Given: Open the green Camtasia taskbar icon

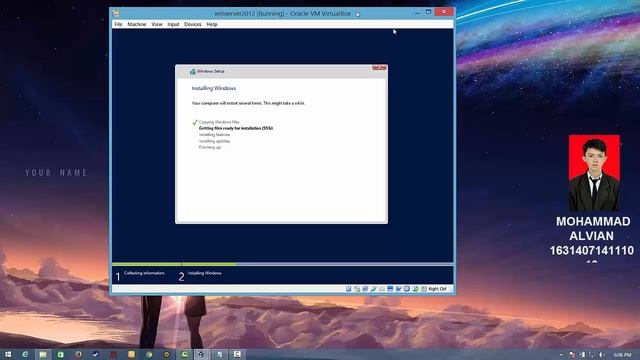Looking at the screenshot, I should click(x=184, y=355).
